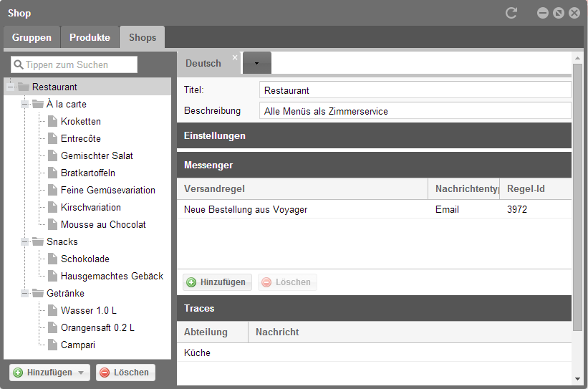
Task: Click the Titel input field
Action: point(414,90)
